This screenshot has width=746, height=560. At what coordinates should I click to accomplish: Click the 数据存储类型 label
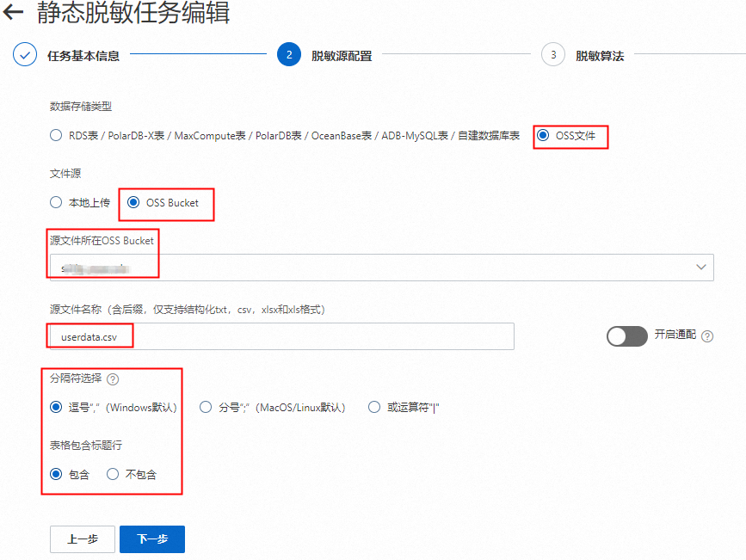coord(81,107)
